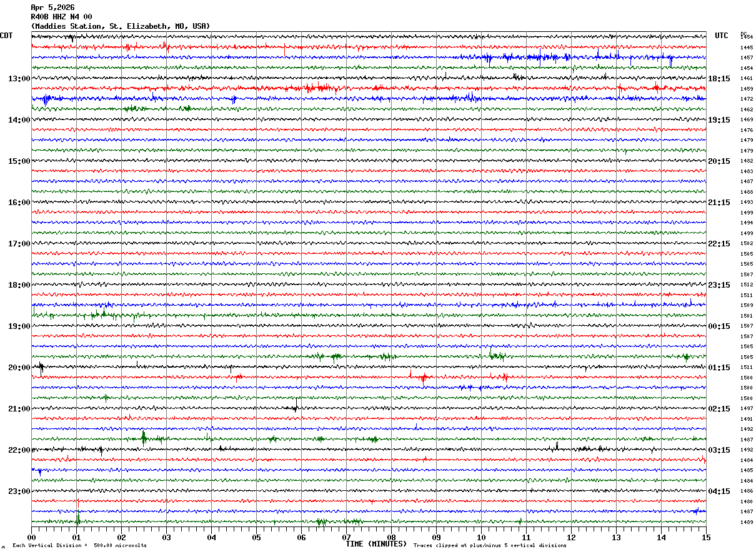Click 'Each Vertical Division = 500.00 microvolts' note

(79, 546)
